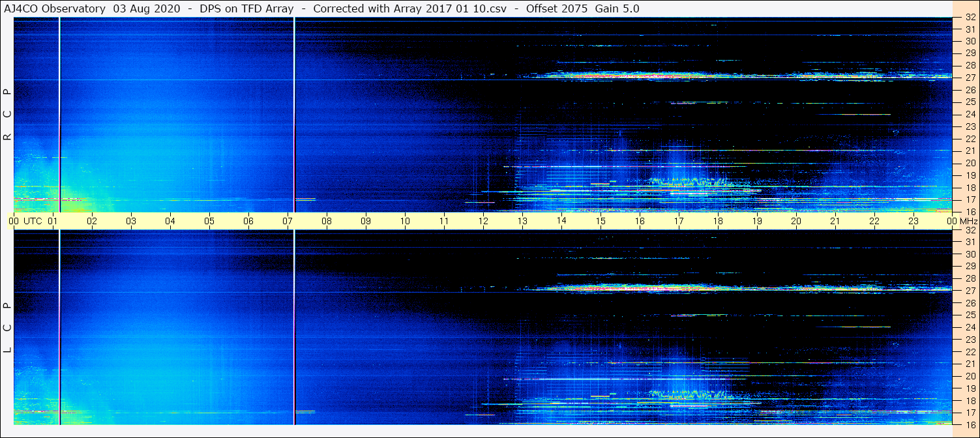The image size is (980, 438).
Task: Pick the "09" hour label on time axis
Action: (366, 221)
